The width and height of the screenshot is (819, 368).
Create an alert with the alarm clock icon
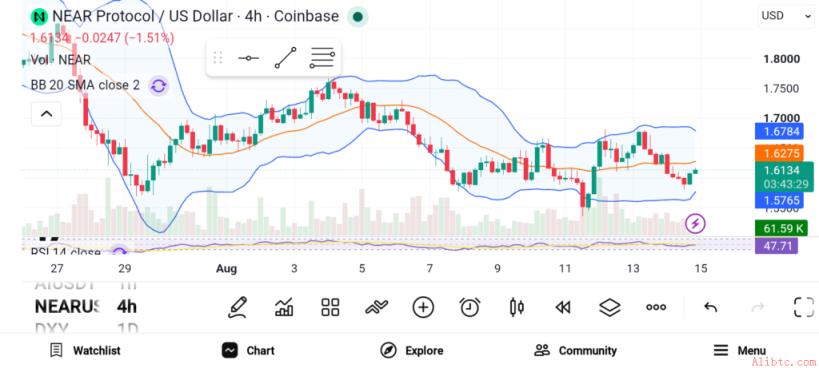(x=470, y=307)
